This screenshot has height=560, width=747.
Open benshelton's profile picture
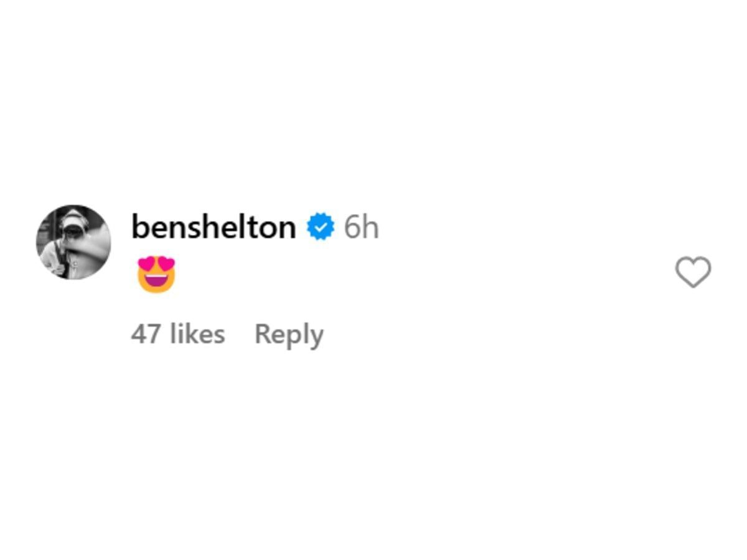pos(73,242)
